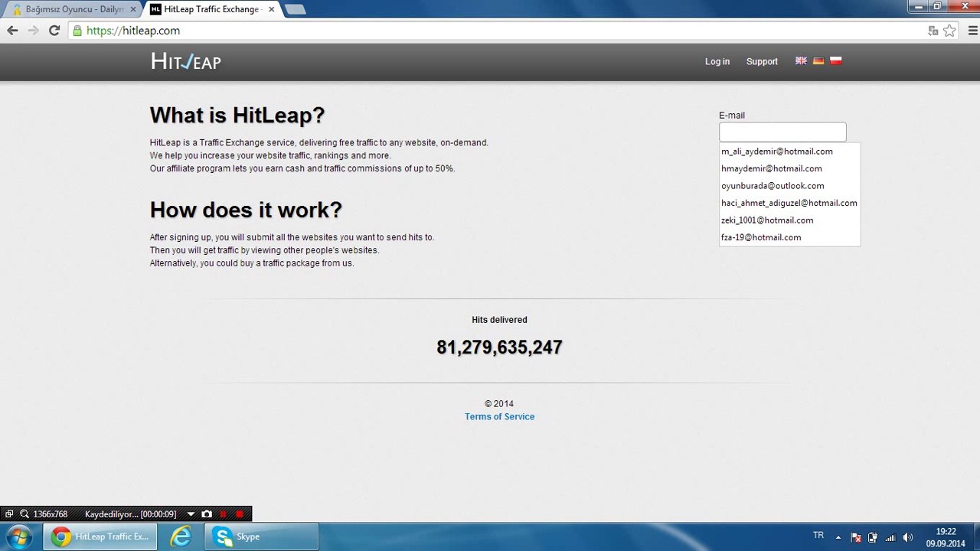Click the E-mail field label

pos(732,115)
